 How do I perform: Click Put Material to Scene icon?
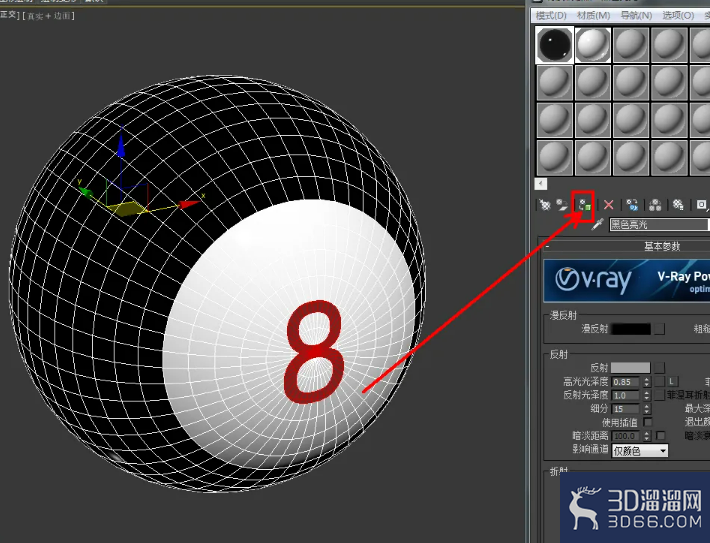click(x=562, y=205)
